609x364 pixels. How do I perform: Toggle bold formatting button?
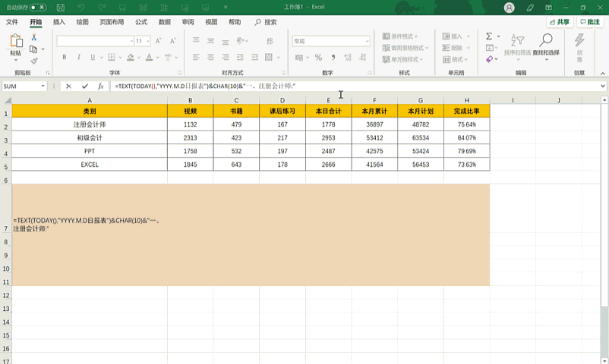point(65,57)
